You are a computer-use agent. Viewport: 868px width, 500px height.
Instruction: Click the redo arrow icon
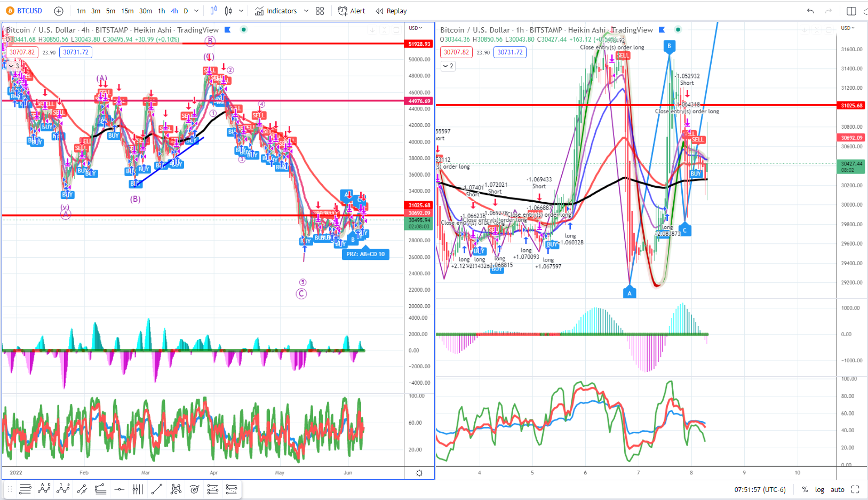[829, 11]
